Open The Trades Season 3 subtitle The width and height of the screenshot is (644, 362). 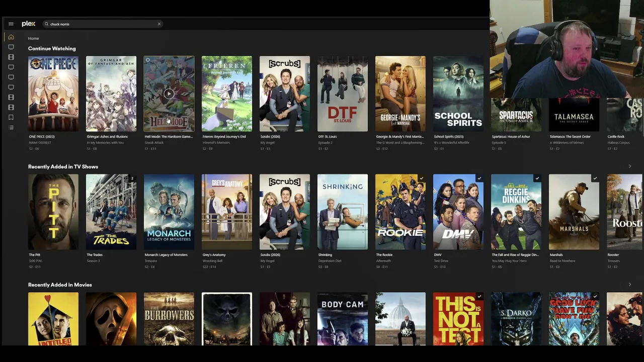(93, 260)
